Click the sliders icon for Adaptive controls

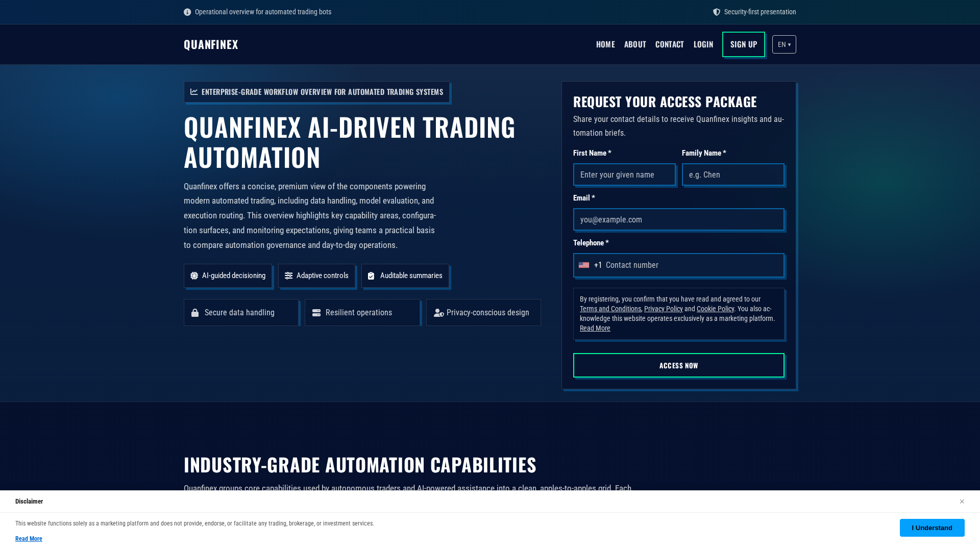click(x=289, y=276)
